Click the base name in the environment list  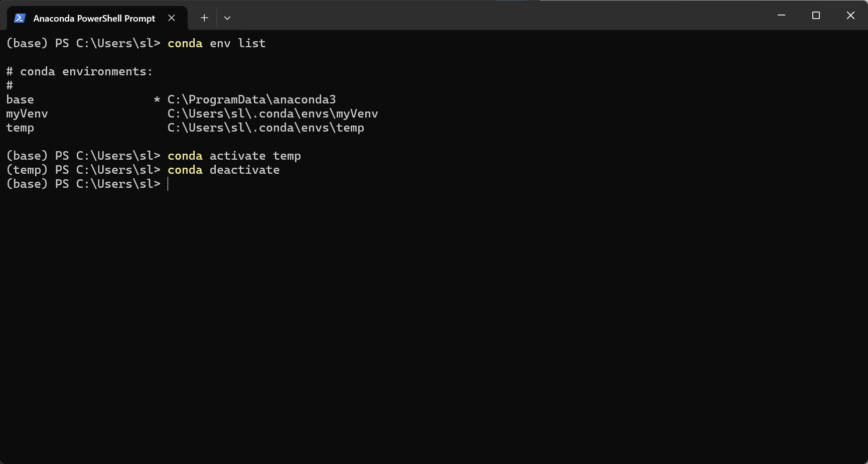click(x=20, y=100)
